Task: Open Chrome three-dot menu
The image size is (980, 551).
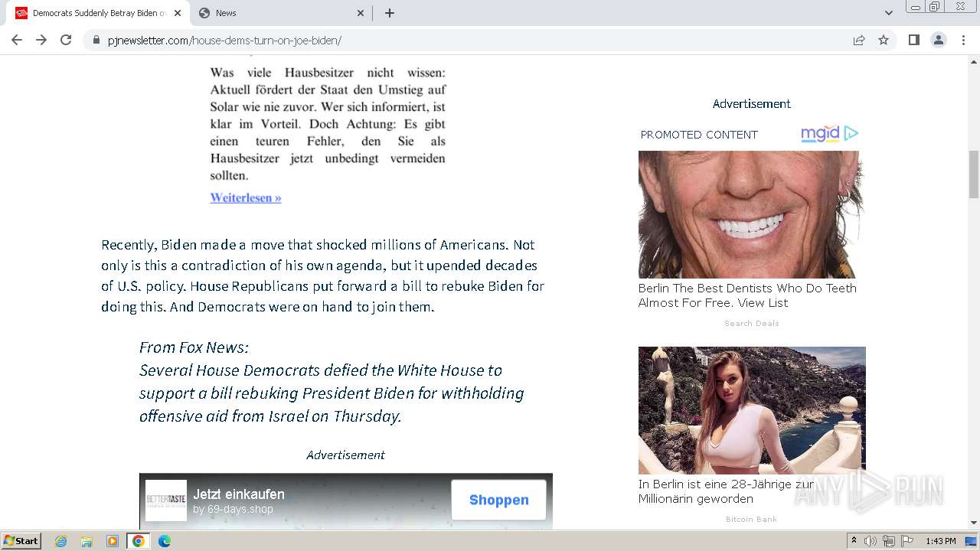Action: (x=963, y=40)
